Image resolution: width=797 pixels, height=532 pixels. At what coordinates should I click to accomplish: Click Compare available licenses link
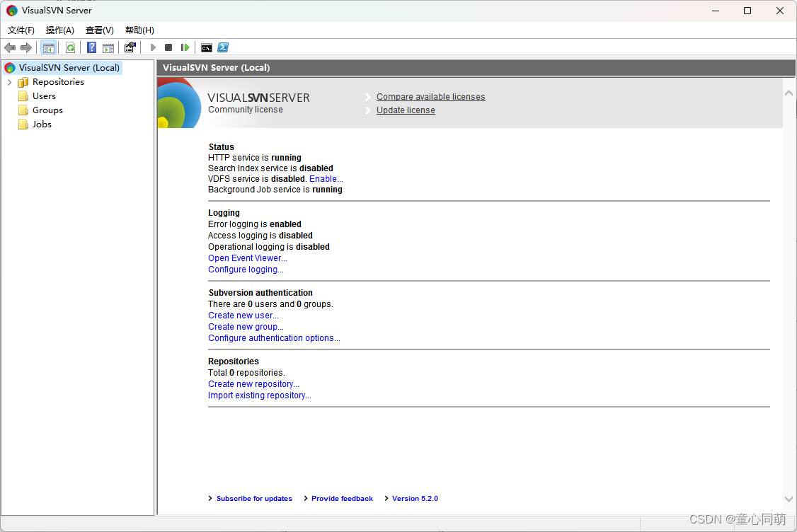(x=430, y=96)
